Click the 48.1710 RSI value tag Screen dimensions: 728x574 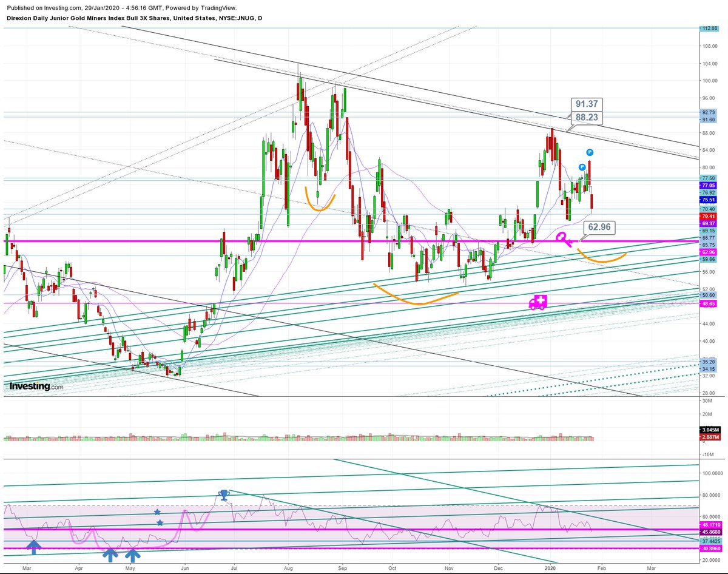pyautogui.click(x=710, y=524)
